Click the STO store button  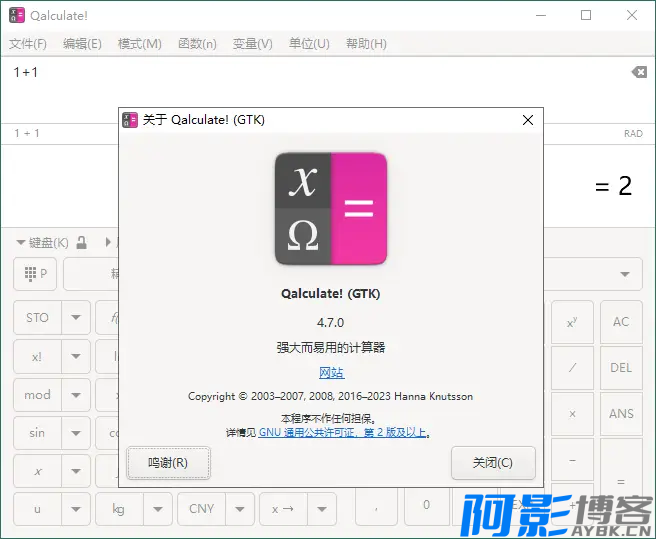[37, 318]
